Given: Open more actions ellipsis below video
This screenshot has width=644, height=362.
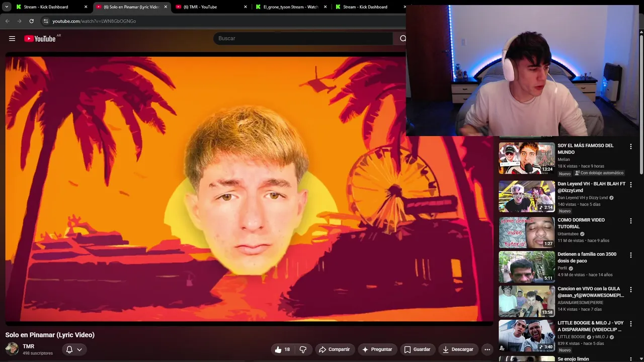Looking at the screenshot, I should click(x=487, y=349).
